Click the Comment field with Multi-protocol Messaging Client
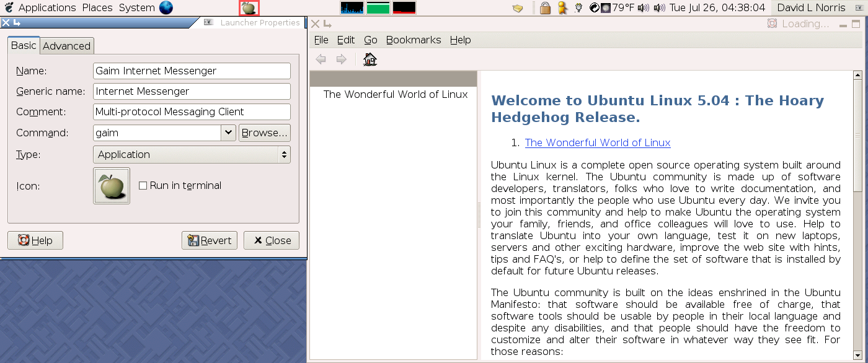The width and height of the screenshot is (868, 363). [192, 112]
